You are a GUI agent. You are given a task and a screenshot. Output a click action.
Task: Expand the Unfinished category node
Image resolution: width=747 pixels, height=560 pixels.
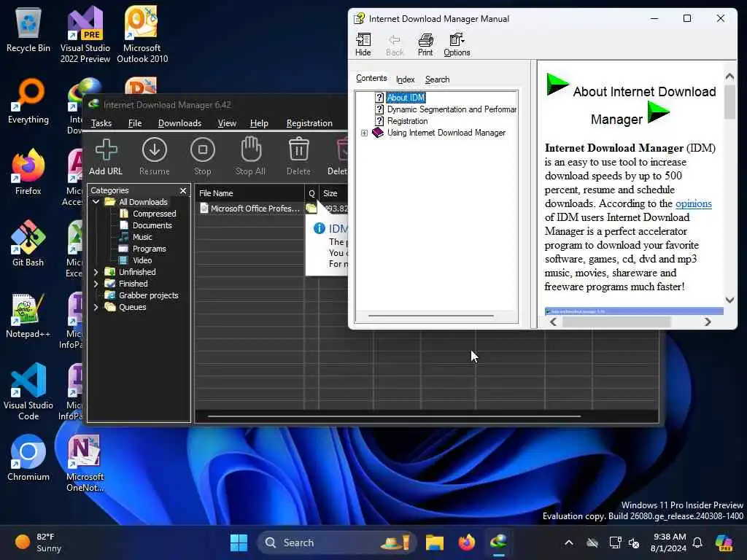pos(96,272)
